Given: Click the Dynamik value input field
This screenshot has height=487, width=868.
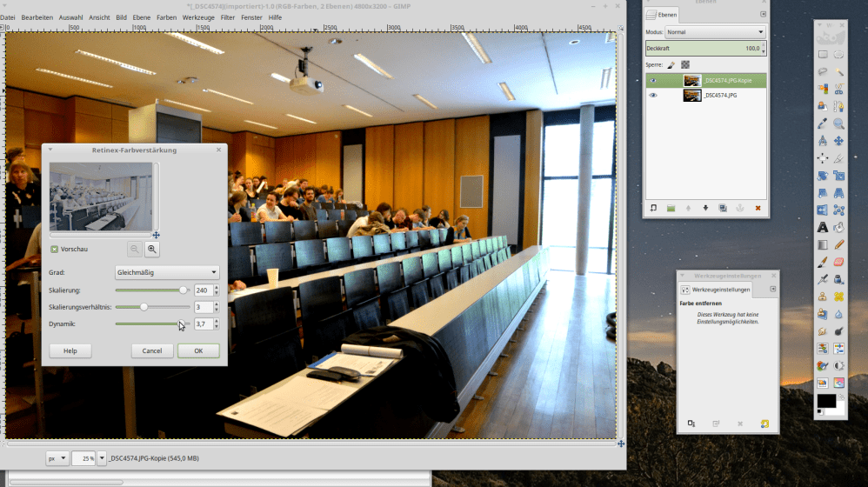Looking at the screenshot, I should point(202,324).
